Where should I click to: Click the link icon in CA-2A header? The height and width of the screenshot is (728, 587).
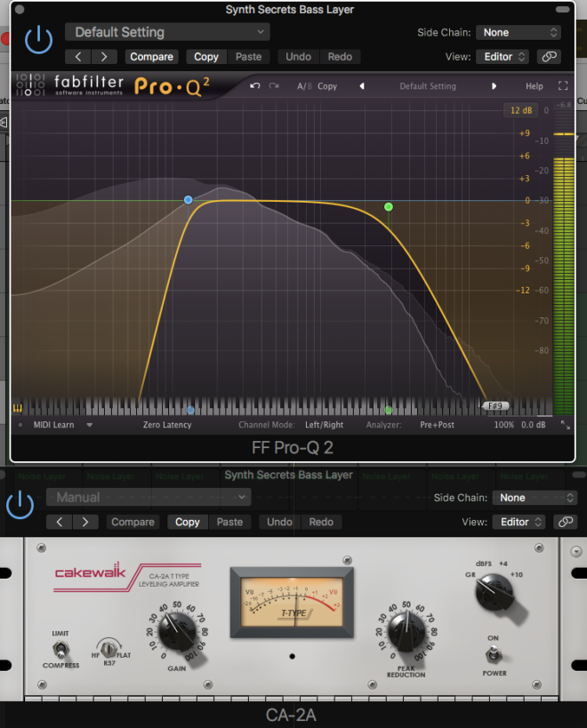point(565,522)
